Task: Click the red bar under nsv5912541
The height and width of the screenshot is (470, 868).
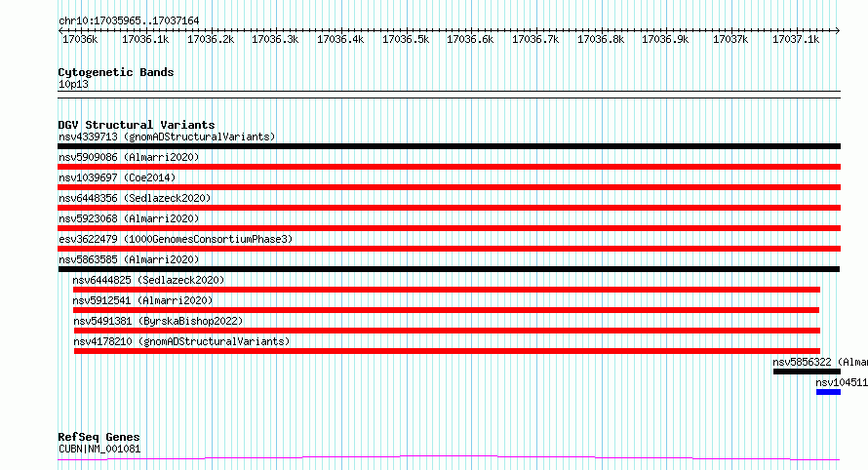Action: (446, 310)
